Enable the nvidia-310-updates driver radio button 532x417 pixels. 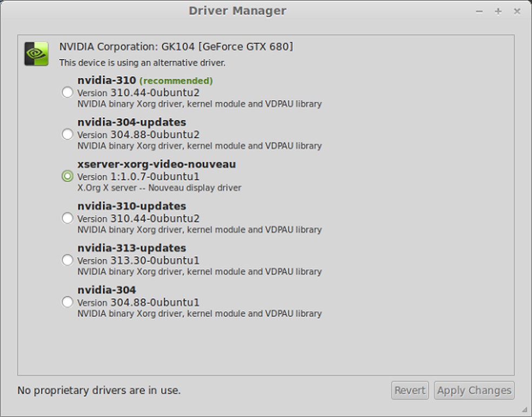67,218
